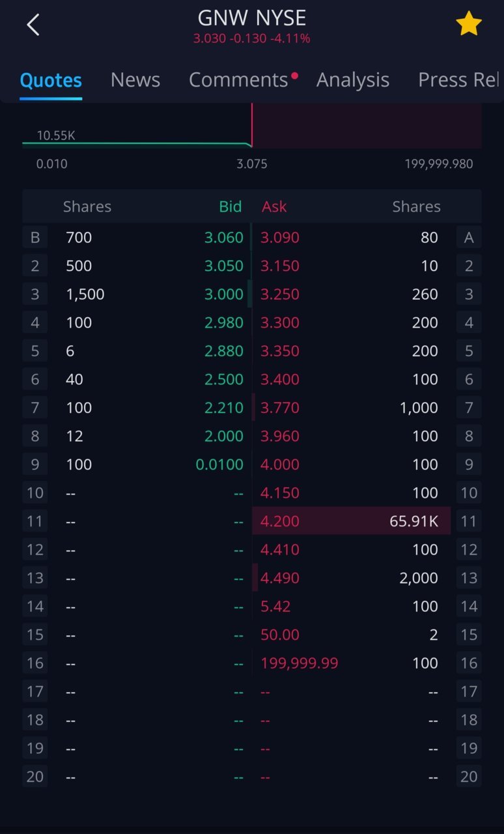
Task: Select ask price 4.000
Action: (x=280, y=465)
